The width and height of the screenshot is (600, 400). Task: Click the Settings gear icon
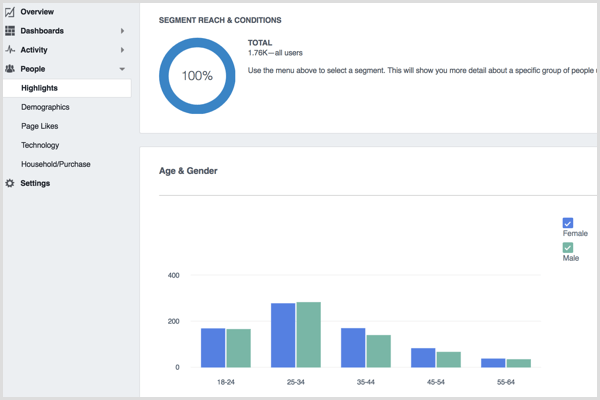tap(10, 183)
